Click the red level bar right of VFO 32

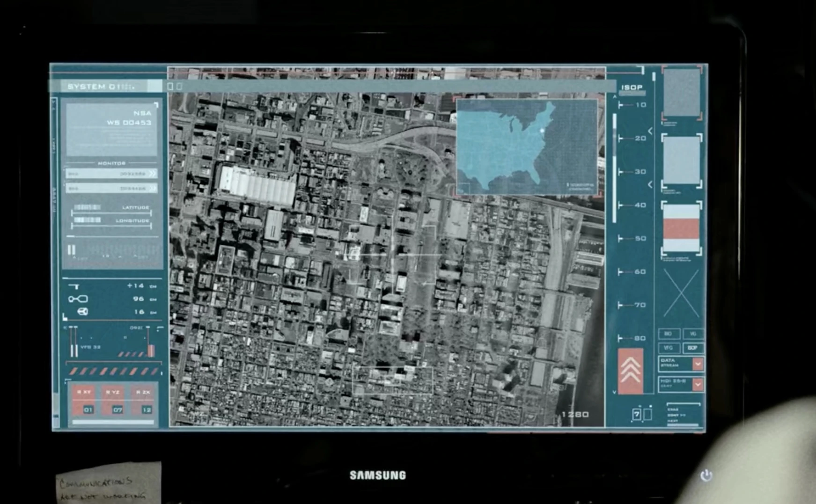151,351
